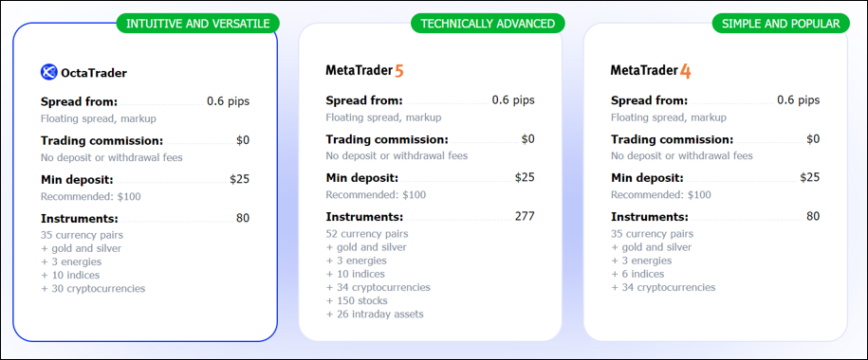Screen dimensions: 868x360
Task: Click OctaTrader Recommended $100 text
Action: (x=91, y=196)
